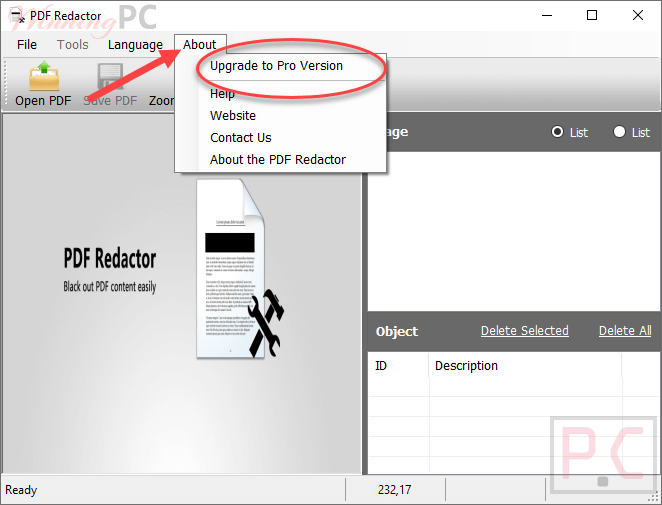Select Help from the About menu
This screenshot has width=662, height=505.
222,94
